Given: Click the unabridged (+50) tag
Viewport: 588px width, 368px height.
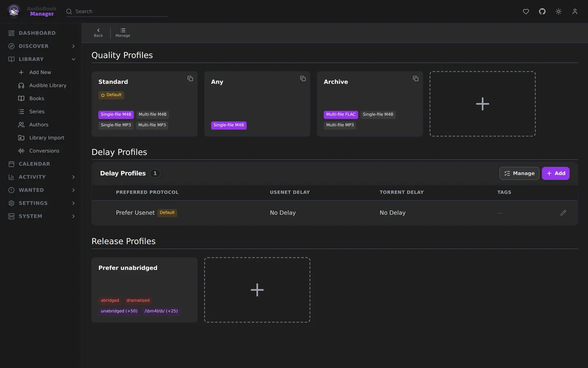Looking at the screenshot, I should [119, 311].
